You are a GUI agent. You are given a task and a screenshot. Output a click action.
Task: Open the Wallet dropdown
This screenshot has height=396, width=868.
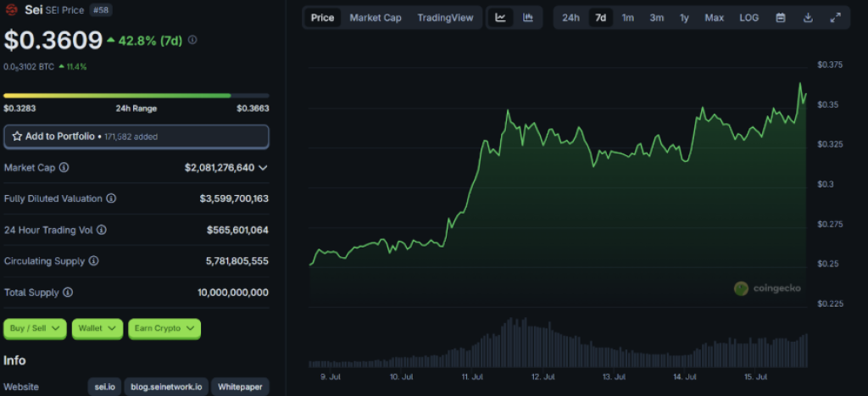pos(97,328)
